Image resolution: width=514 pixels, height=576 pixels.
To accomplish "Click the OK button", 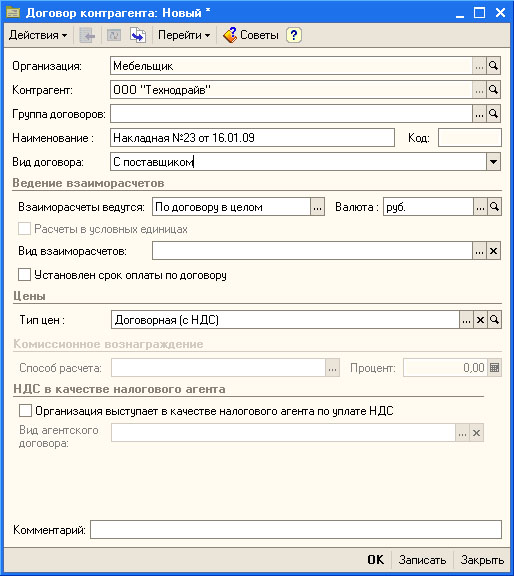I will coord(375,560).
